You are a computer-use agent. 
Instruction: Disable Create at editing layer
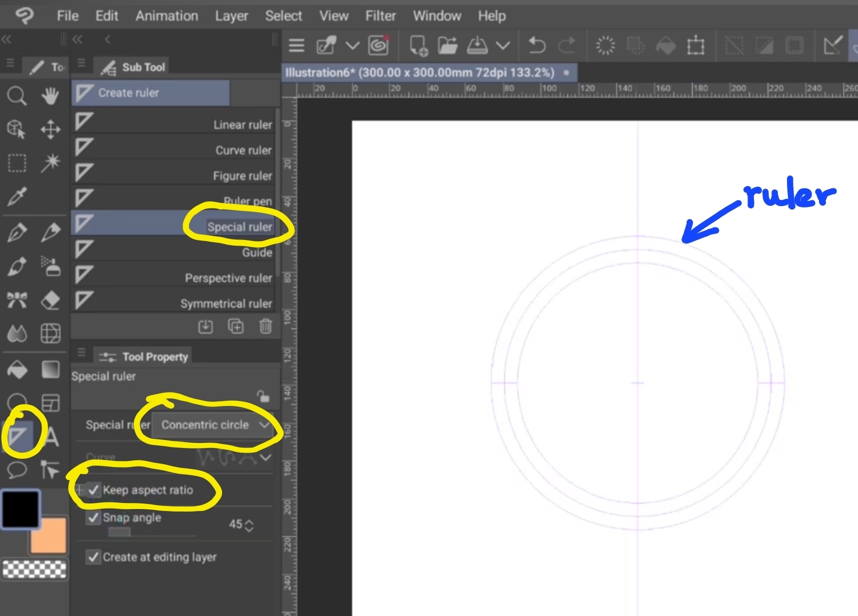point(93,557)
